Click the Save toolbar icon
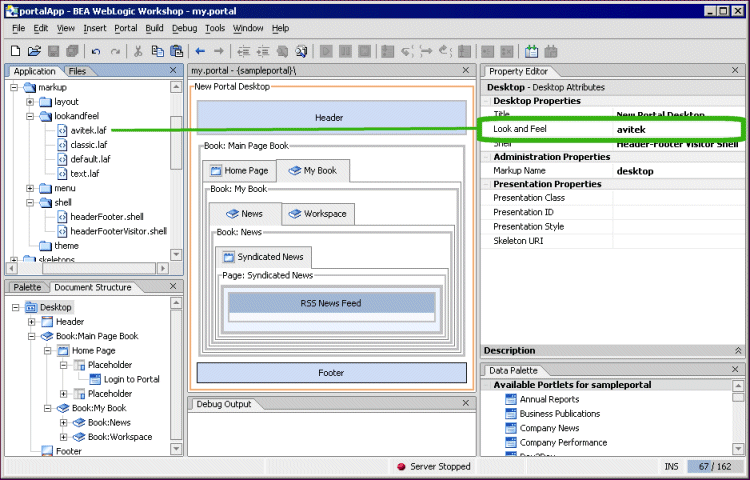 pos(53,51)
